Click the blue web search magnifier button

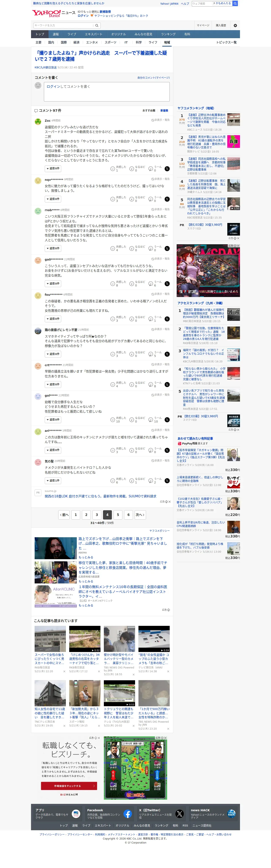[235, 3]
